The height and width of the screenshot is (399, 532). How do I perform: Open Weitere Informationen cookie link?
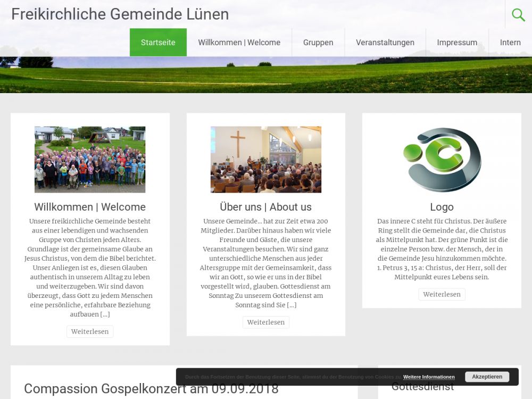pyautogui.click(x=429, y=377)
